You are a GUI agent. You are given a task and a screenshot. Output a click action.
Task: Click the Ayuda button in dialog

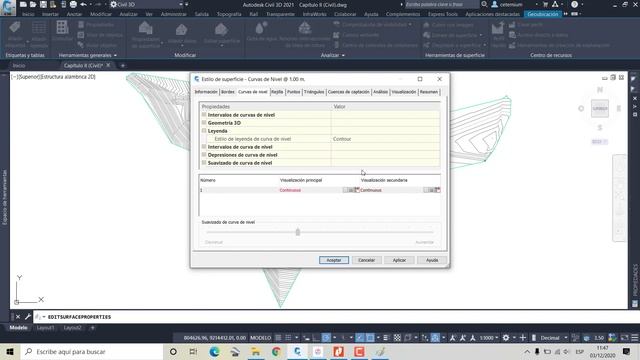coord(432,260)
